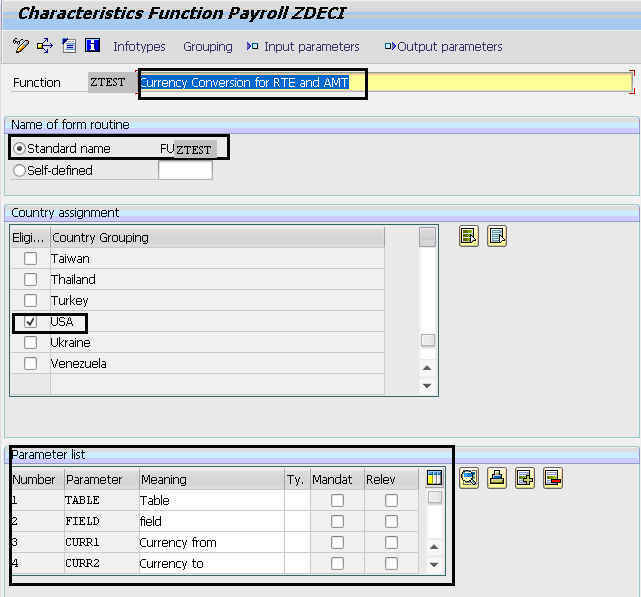Open Grouping toolbar option

208,47
